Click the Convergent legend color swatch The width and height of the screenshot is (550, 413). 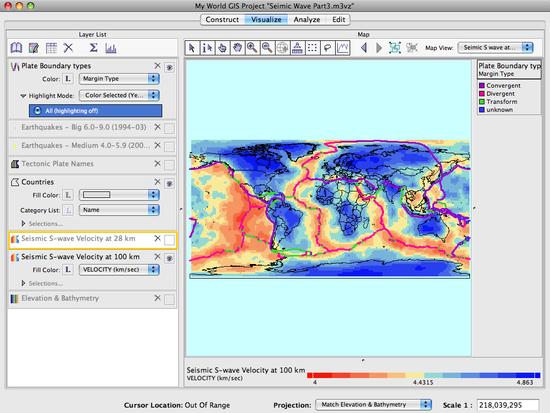click(x=482, y=86)
